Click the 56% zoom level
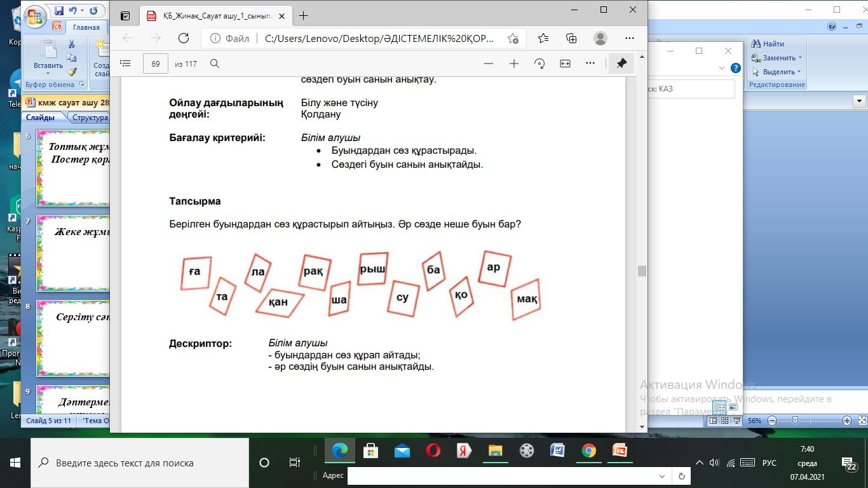 (x=754, y=421)
